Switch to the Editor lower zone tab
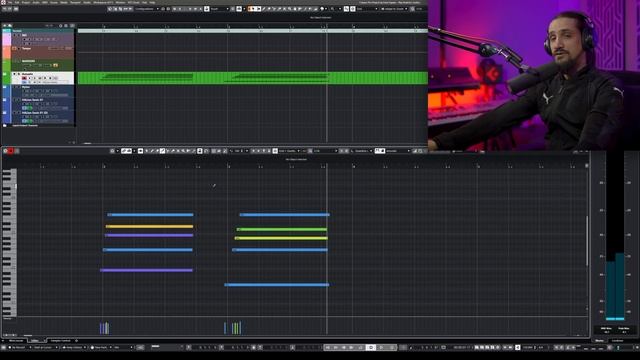Viewport: 640px width, 360px height. [35, 340]
